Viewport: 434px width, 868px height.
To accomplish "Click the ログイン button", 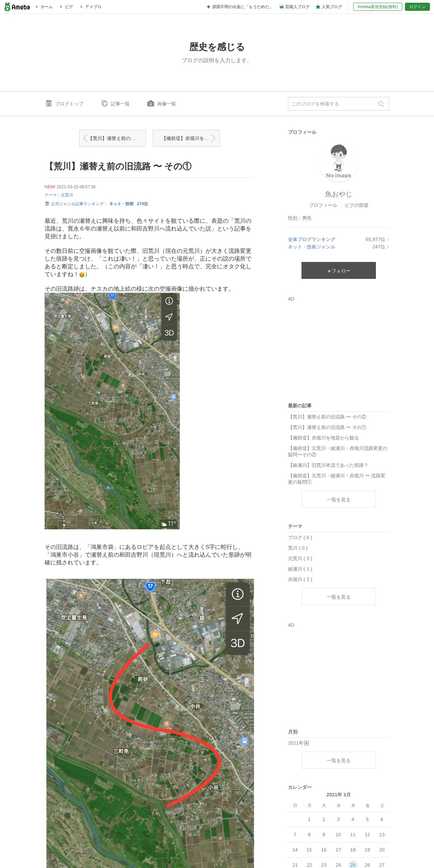I will 417,7.
